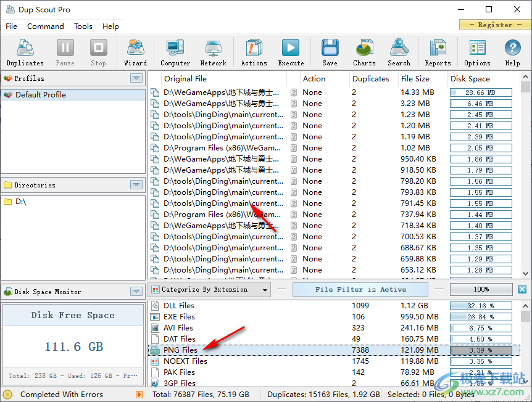Click the AVI Files category icon

click(155, 328)
